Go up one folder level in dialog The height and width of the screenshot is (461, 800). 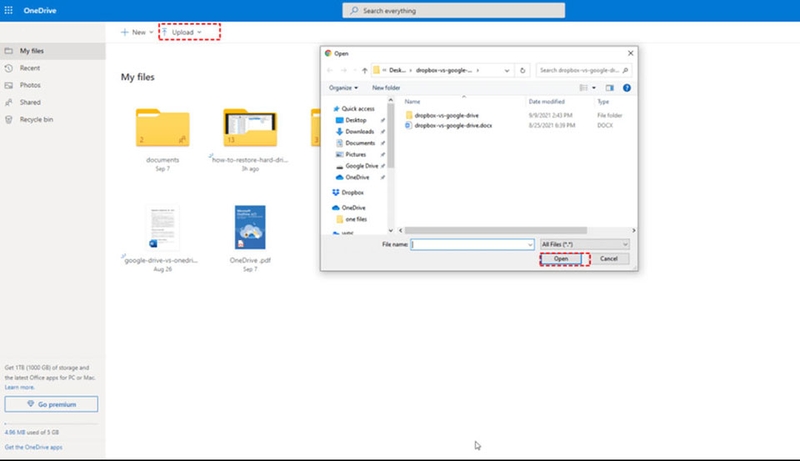tap(364, 70)
